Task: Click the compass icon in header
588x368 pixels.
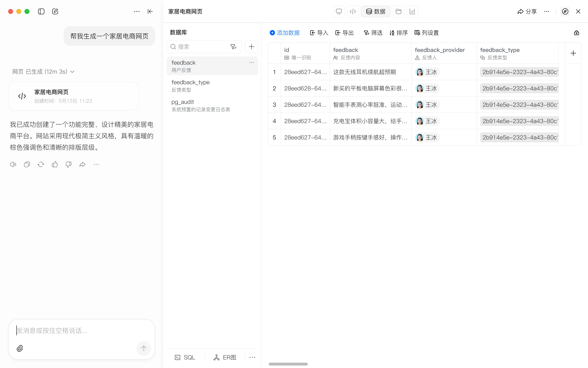Action: click(565, 11)
